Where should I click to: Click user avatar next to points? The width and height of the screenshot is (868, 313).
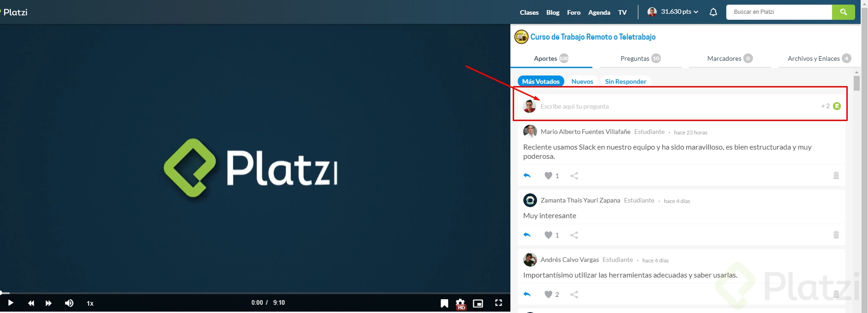[652, 12]
